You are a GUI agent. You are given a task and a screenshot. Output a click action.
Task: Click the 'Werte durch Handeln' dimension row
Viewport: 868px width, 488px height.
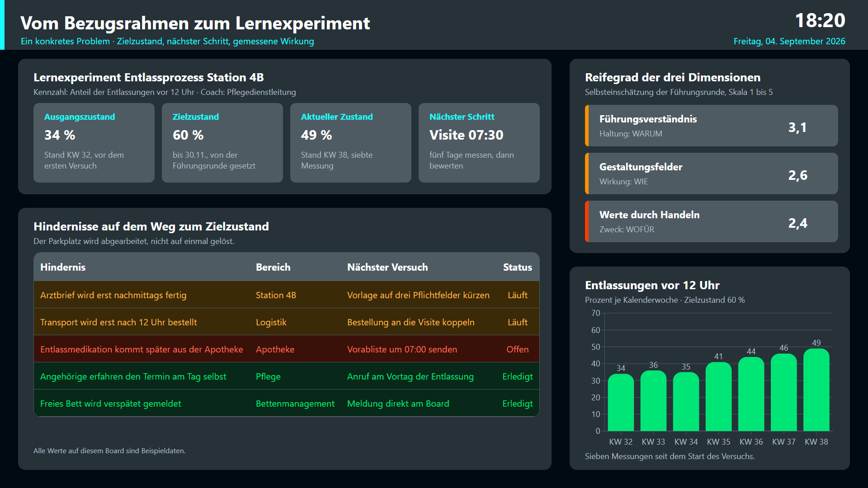pos(712,221)
